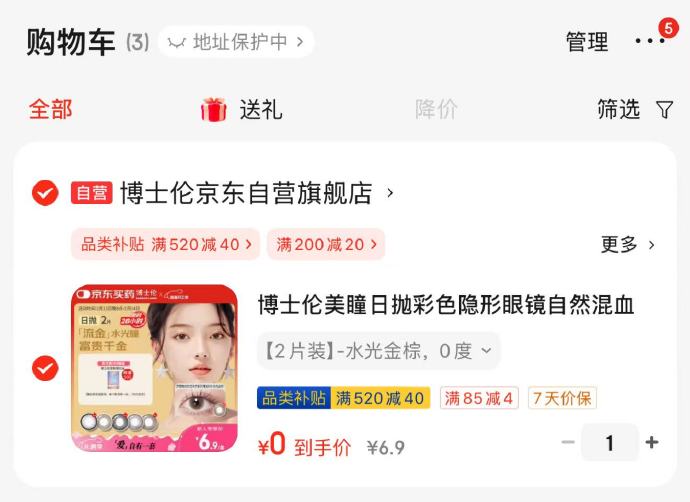Expand 更多 store promotions
This screenshot has height=502, width=690.
coord(628,244)
